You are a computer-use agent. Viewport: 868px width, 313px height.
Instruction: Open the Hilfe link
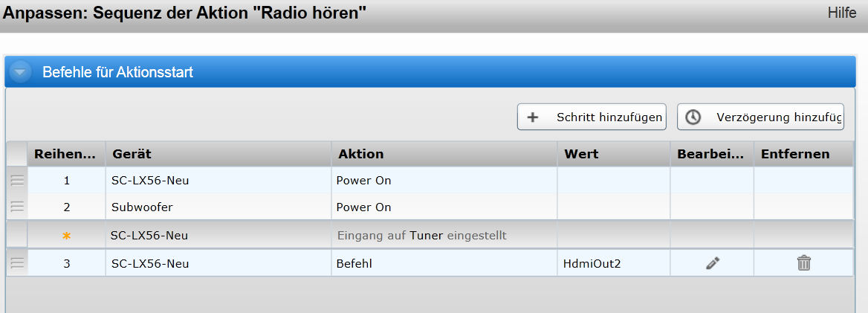tap(841, 13)
